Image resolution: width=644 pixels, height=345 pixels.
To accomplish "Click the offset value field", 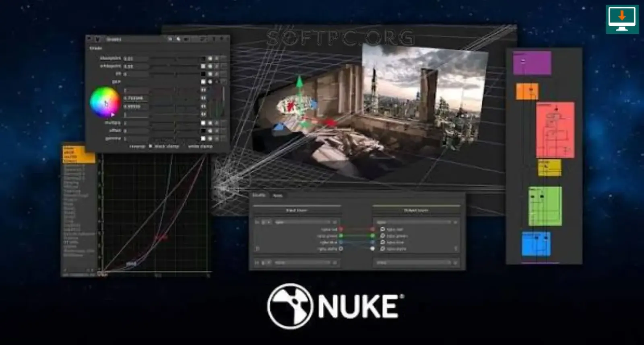I will point(136,131).
